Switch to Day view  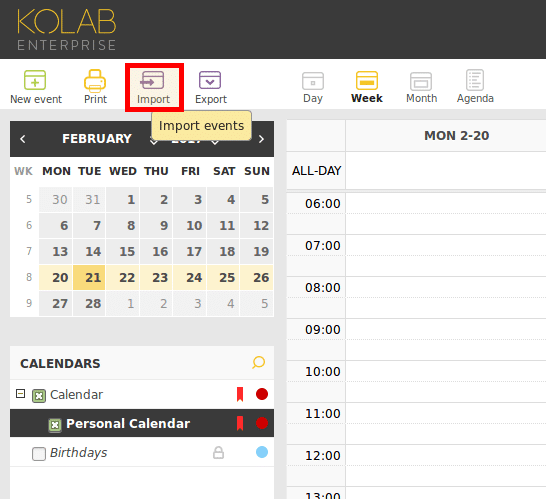click(x=313, y=87)
